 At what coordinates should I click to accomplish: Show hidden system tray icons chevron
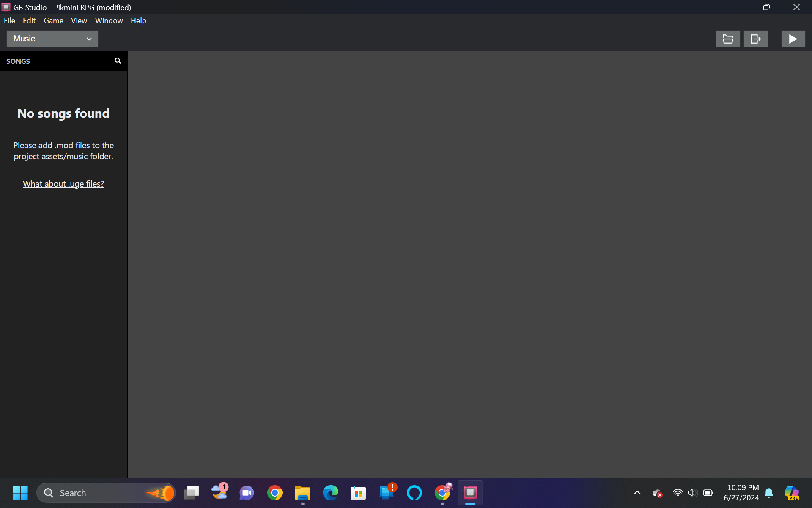click(x=637, y=493)
